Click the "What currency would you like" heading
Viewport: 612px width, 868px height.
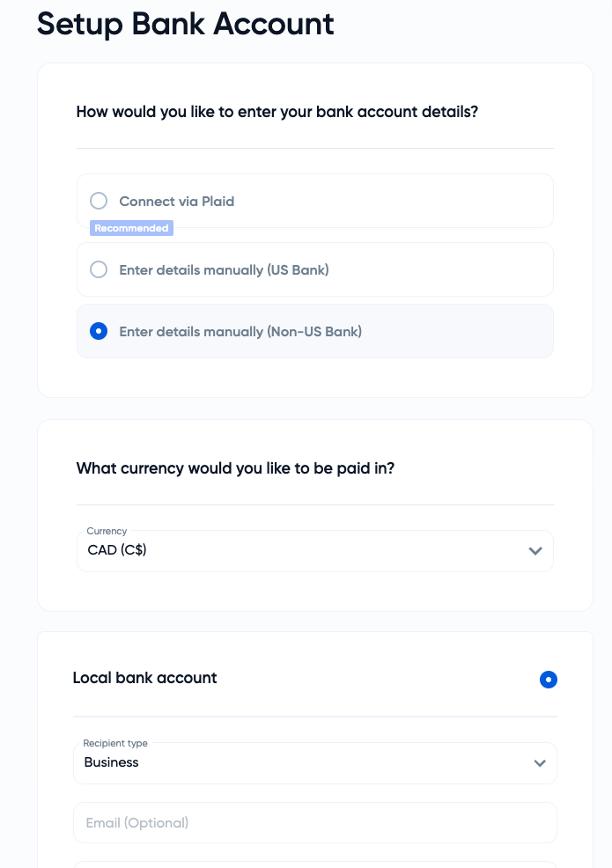235,468
